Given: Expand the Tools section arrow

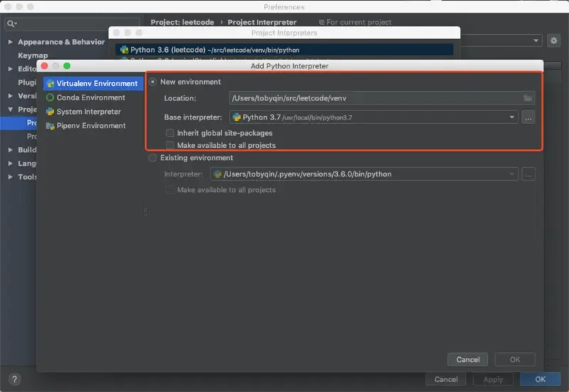Looking at the screenshot, I should 10,176.
